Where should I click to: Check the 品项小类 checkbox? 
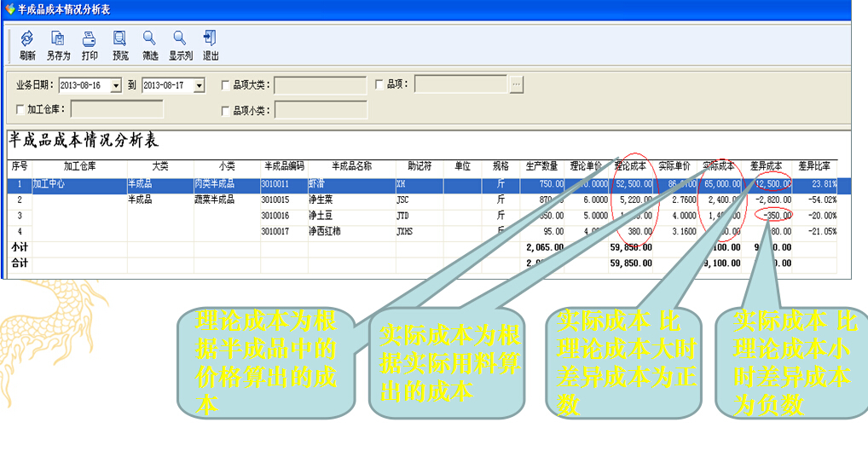(x=225, y=110)
